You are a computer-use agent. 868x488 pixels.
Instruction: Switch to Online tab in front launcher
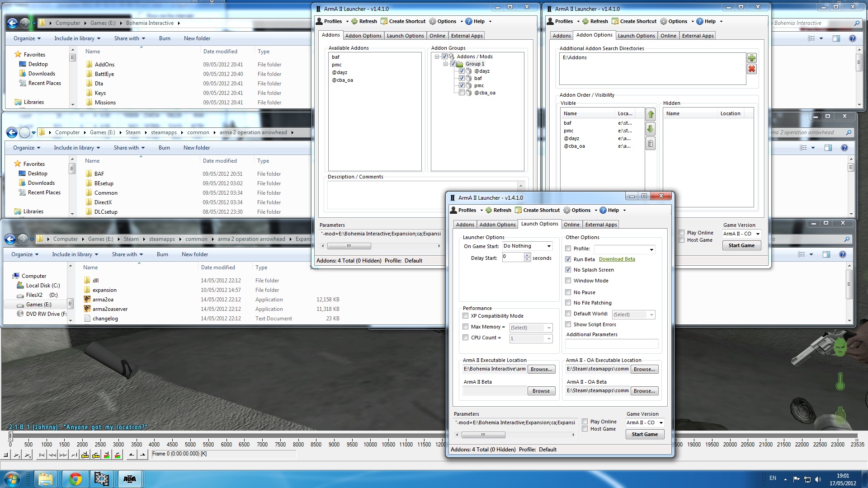(x=571, y=225)
